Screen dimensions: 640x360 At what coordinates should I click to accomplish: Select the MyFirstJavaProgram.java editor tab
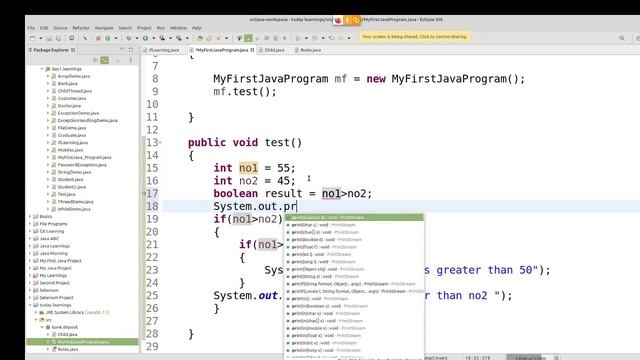pos(222,50)
